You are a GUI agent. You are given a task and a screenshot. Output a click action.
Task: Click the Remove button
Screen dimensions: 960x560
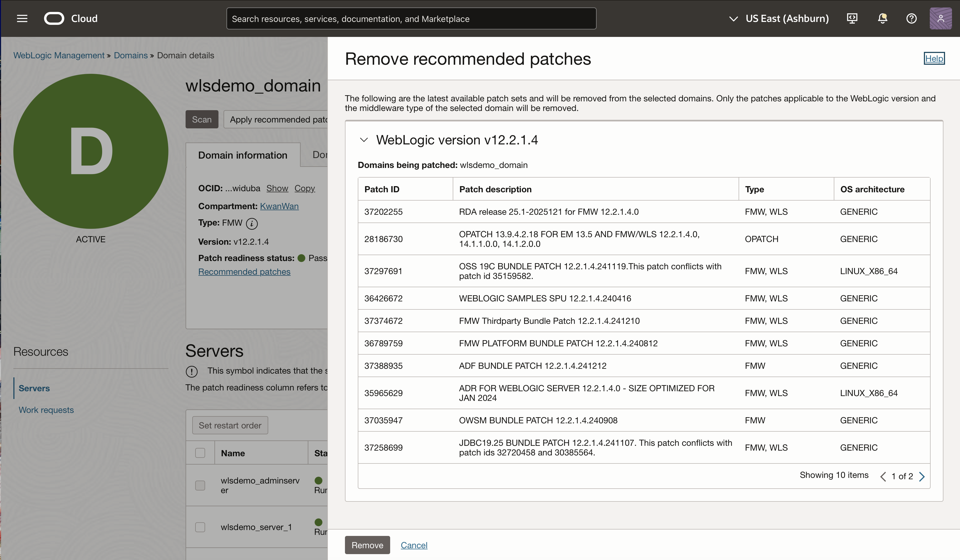[367, 545]
